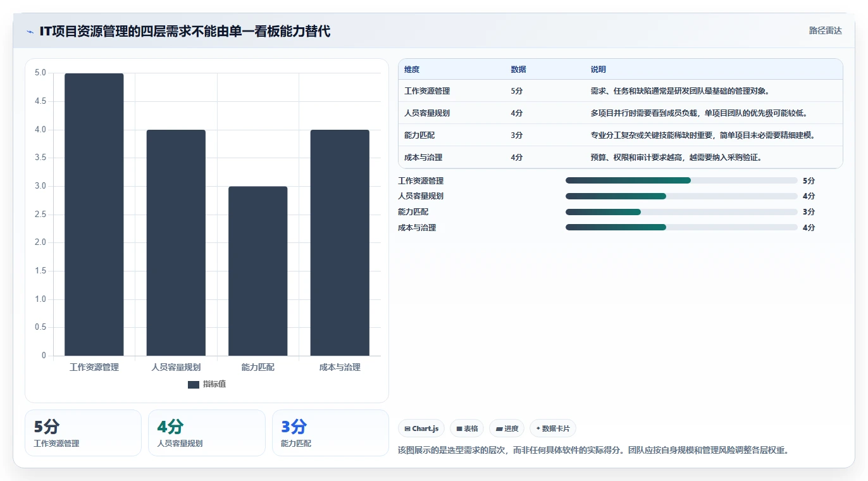Viewport: 868px width, 481px height.
Task: Click the 5分 cell in the table
Action: [517, 91]
